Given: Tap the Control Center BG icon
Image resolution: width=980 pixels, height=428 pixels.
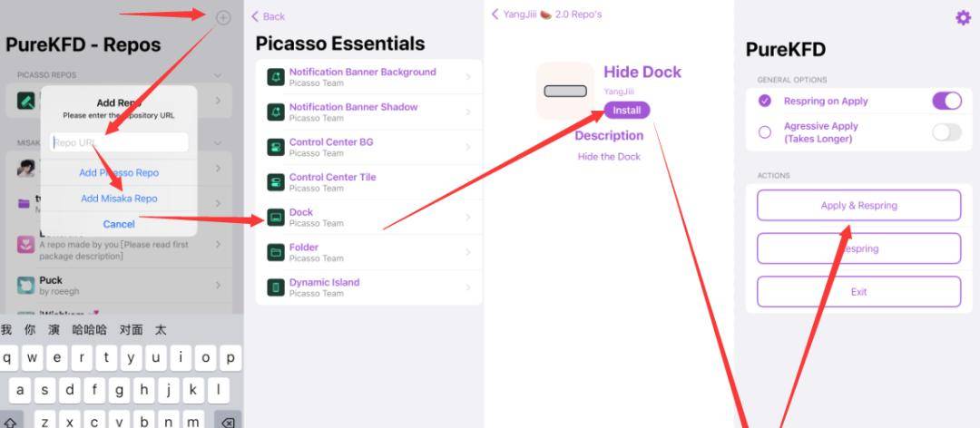Looking at the screenshot, I should pyautogui.click(x=275, y=147).
